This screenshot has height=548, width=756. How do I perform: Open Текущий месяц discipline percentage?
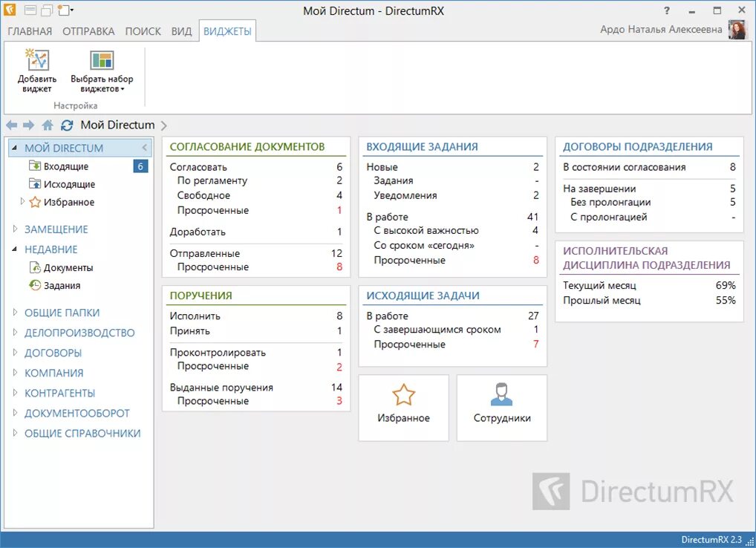pyautogui.click(x=650, y=285)
